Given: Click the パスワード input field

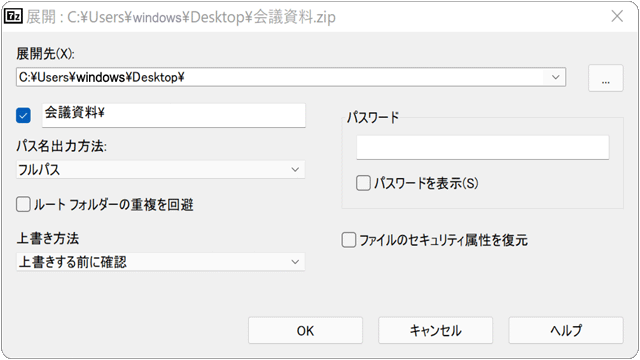Looking at the screenshot, I should click(482, 147).
